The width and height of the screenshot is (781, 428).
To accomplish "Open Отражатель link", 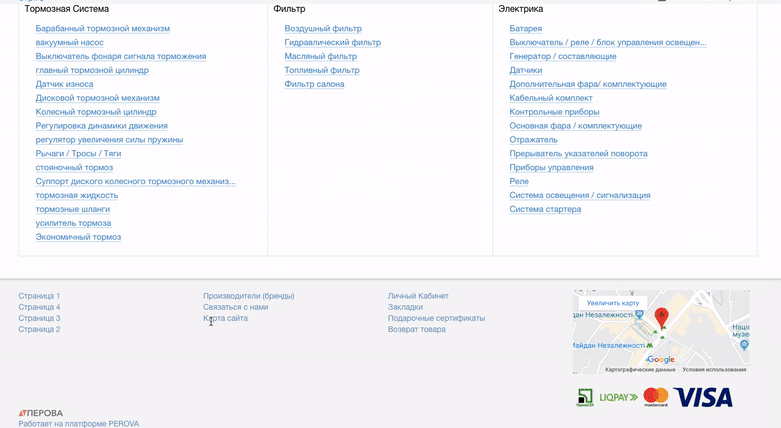I will coord(533,140).
